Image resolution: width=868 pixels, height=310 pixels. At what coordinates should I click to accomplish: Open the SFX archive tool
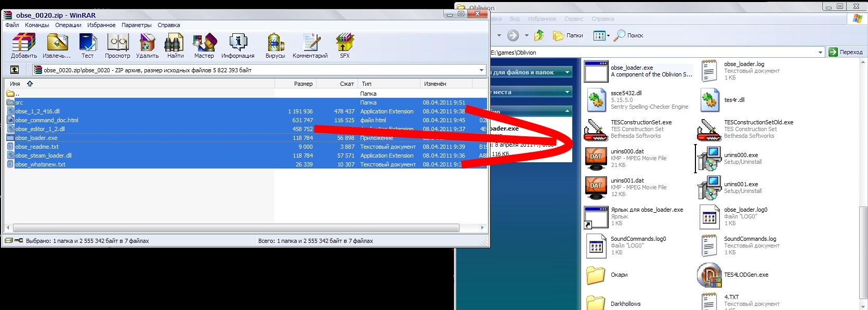tap(345, 45)
